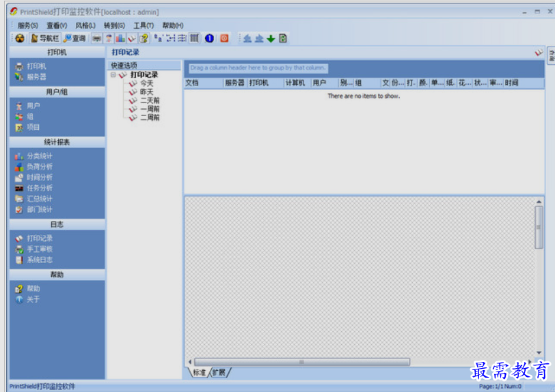Click the vertical columns view toolbar icon
Viewport: 555px width, 392px height.
(194, 38)
